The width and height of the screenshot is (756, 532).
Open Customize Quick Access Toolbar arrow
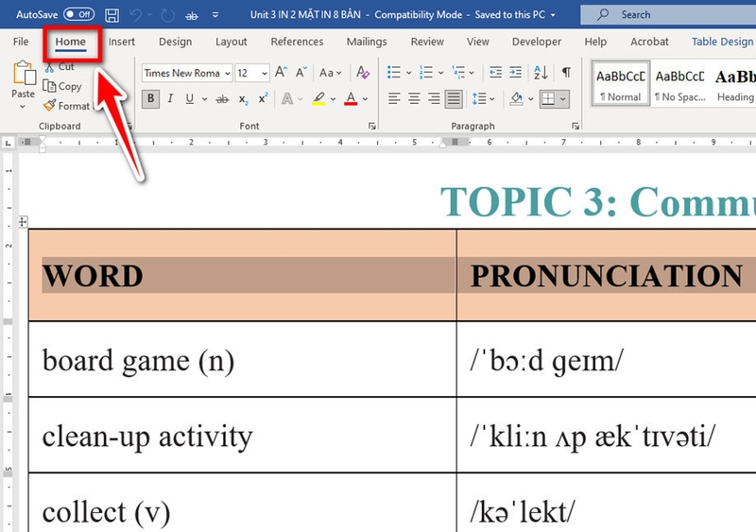point(215,15)
